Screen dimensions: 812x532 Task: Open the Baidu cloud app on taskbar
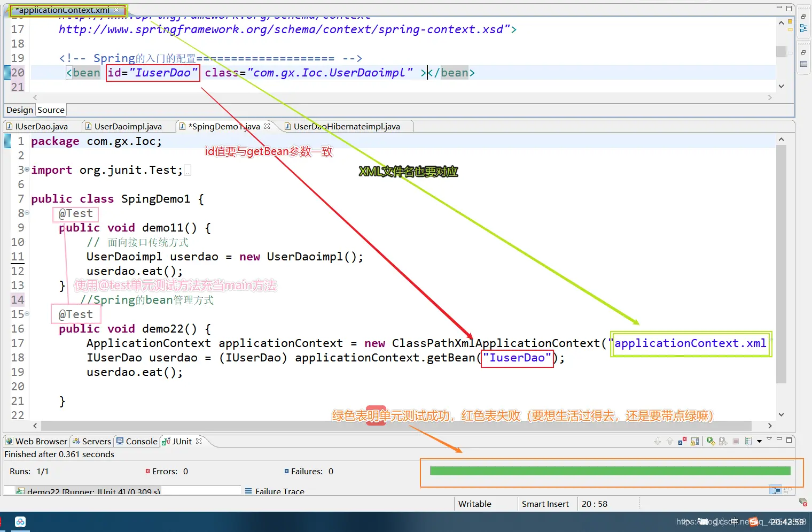click(x=20, y=522)
